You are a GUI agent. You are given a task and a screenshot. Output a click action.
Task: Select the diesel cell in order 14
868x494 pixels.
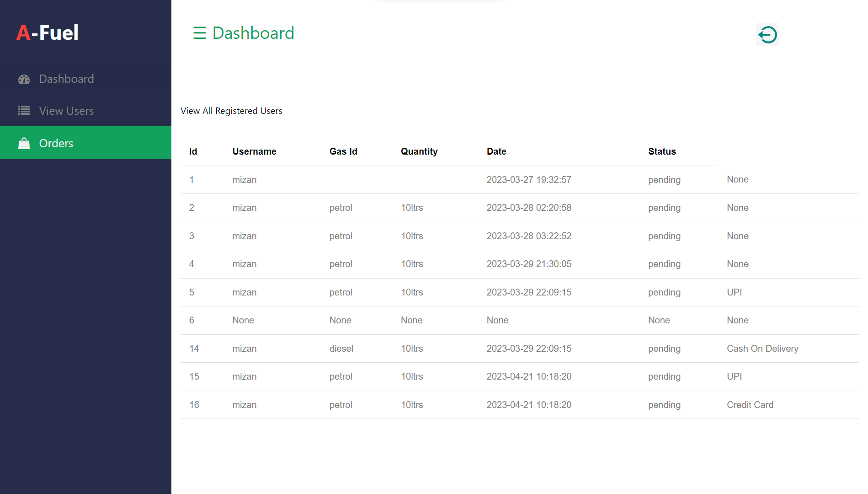[341, 349]
